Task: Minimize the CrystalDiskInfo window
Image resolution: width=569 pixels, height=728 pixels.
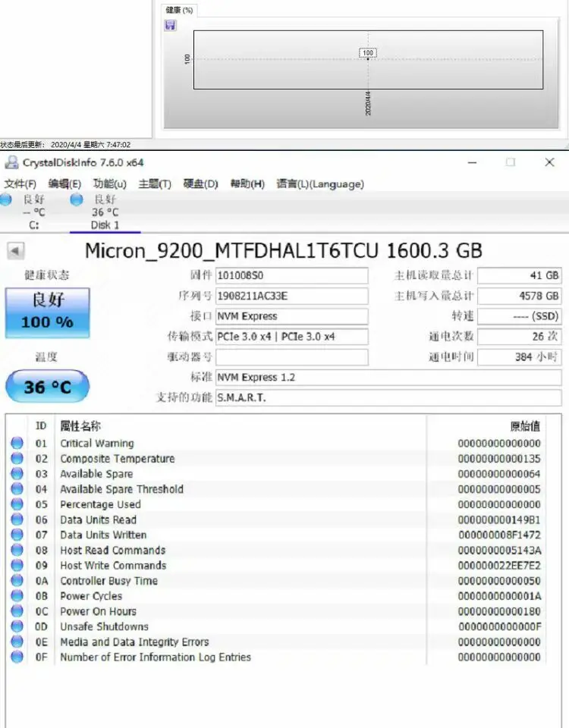Action: (x=472, y=162)
